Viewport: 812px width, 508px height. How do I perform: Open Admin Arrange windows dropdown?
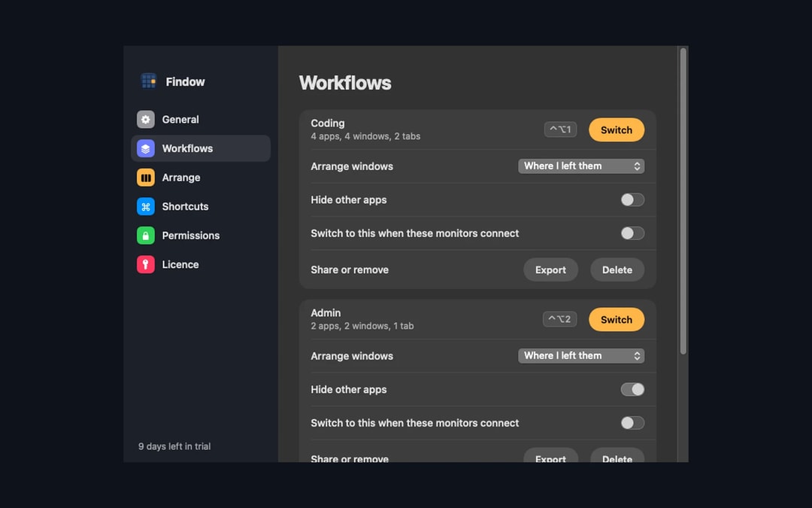(x=581, y=355)
